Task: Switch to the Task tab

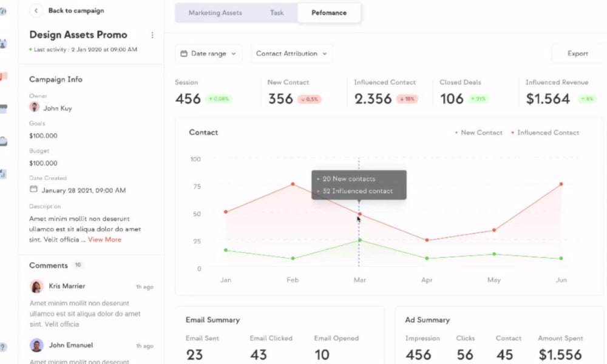Action: (x=277, y=13)
